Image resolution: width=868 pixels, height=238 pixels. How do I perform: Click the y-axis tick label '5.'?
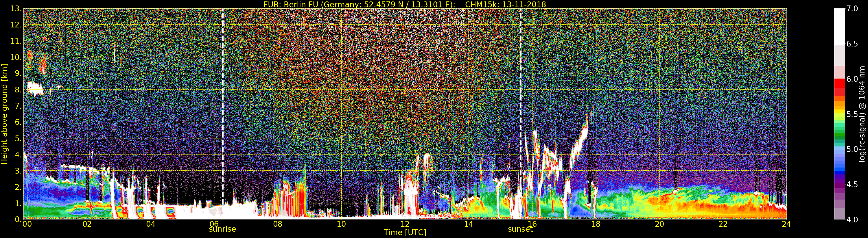18,138
